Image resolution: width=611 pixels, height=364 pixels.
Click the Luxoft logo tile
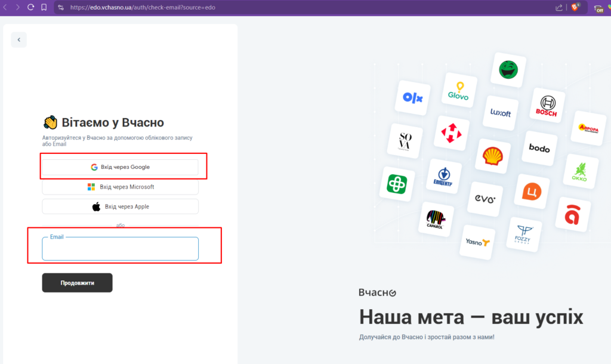[x=501, y=113]
